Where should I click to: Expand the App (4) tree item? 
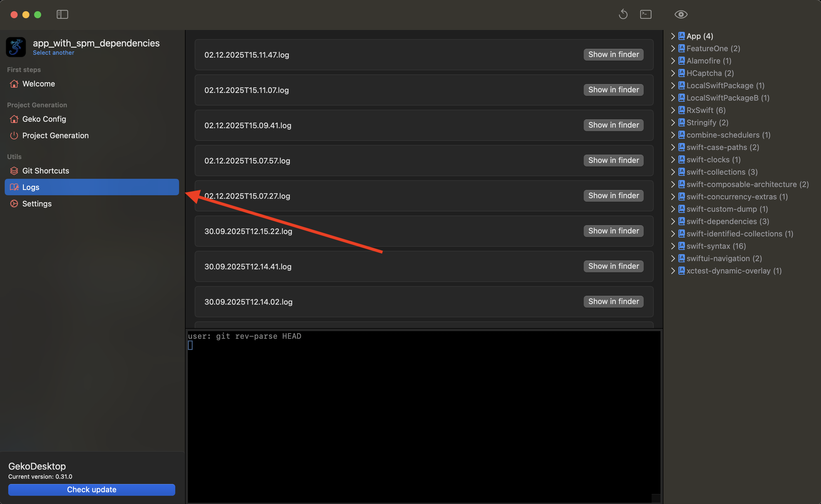point(673,36)
